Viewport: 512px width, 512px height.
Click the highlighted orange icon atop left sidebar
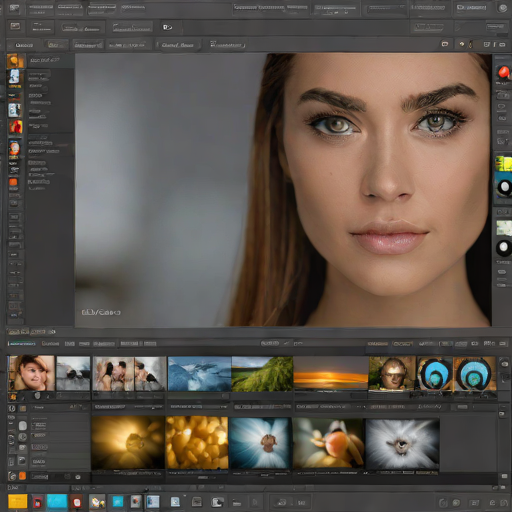pyautogui.click(x=15, y=61)
